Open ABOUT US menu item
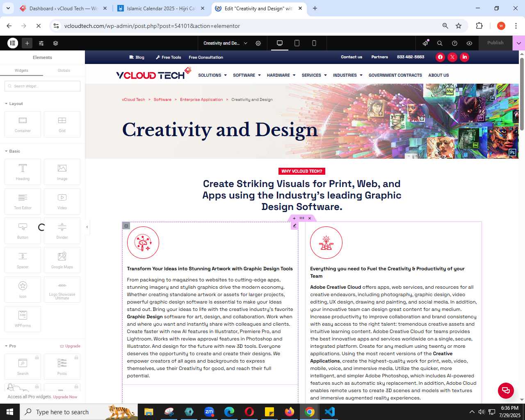Image resolution: width=525 pixels, height=420 pixels. pyautogui.click(x=438, y=75)
